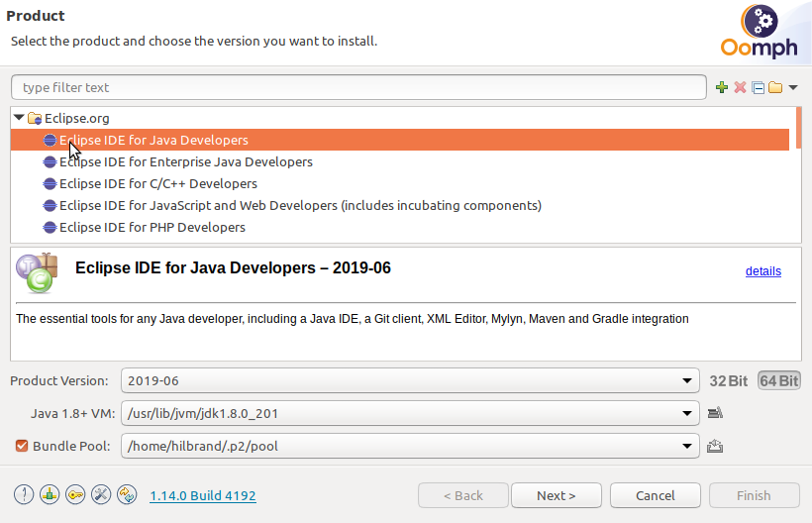Select the 32 Bit option
812x523 pixels.
[729, 380]
